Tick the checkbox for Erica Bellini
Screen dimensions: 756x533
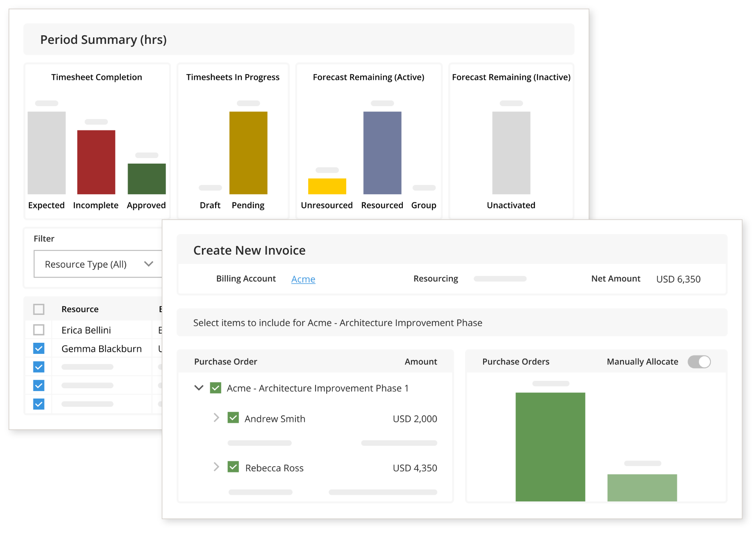coord(39,330)
